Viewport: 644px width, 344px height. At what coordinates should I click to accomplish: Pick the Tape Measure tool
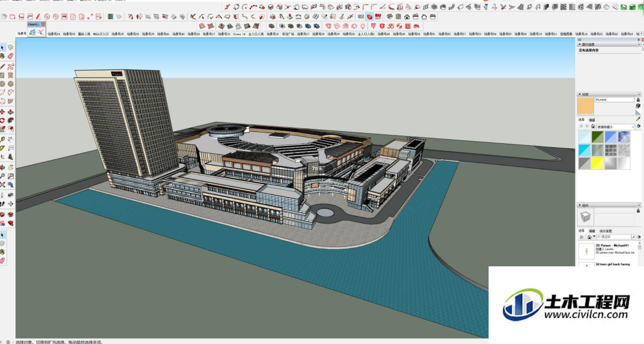pos(2,139)
